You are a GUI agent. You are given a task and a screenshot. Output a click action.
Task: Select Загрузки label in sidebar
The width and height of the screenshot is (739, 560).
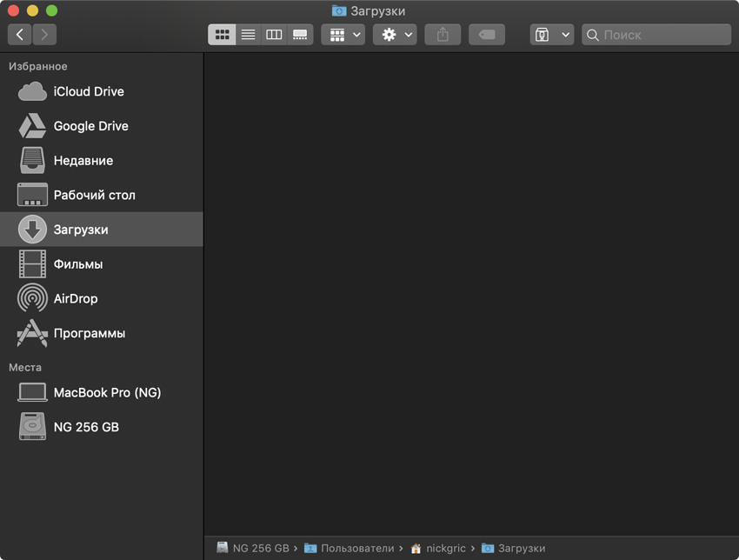point(81,230)
